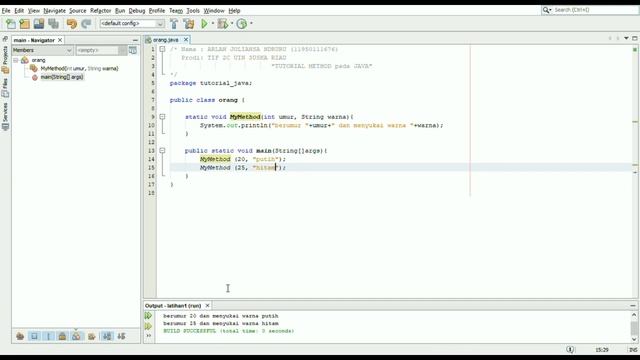Toggle Show Non-Public Members filter
This screenshot has width=640, height=360.
point(62,336)
